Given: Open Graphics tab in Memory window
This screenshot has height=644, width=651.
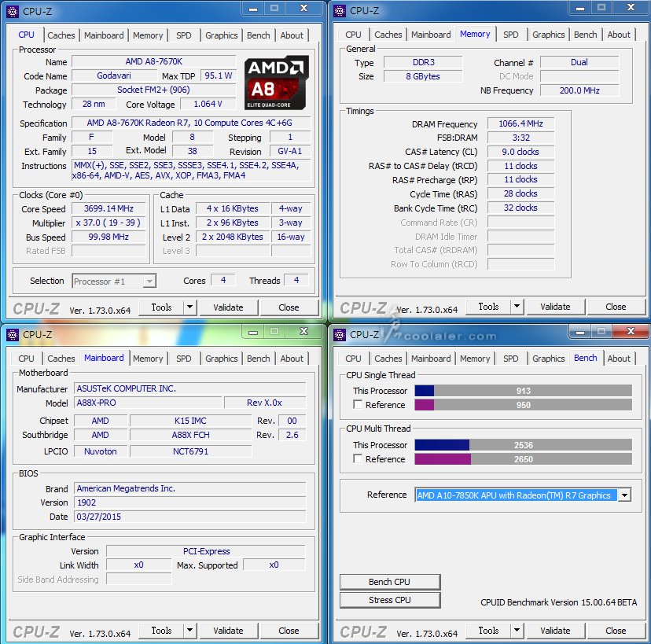Looking at the screenshot, I should click(x=549, y=35).
